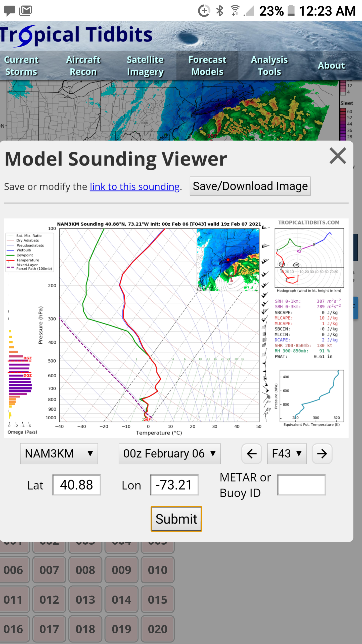Viewport: 362px width, 644px height.
Task: Click the Equivalent Pot. Temperature chart
Action: (x=312, y=396)
